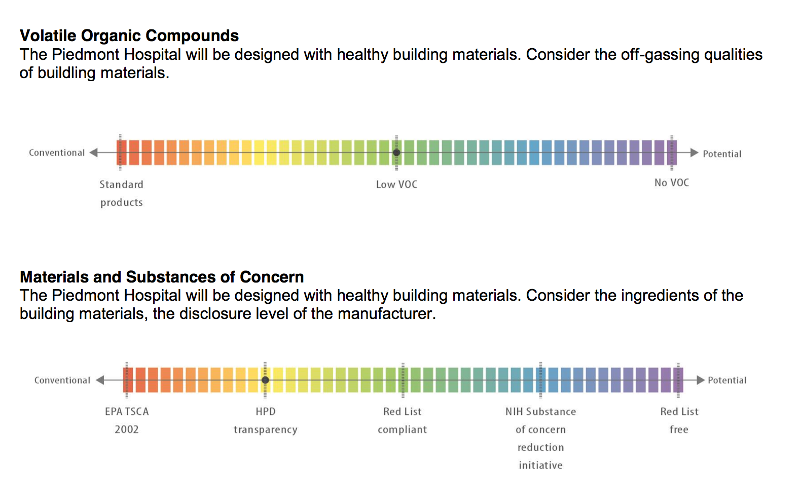Image resolution: width=800 pixels, height=498 pixels.
Task: Click the left arrow beside Conventional on the VOC scale
Action: click(93, 153)
